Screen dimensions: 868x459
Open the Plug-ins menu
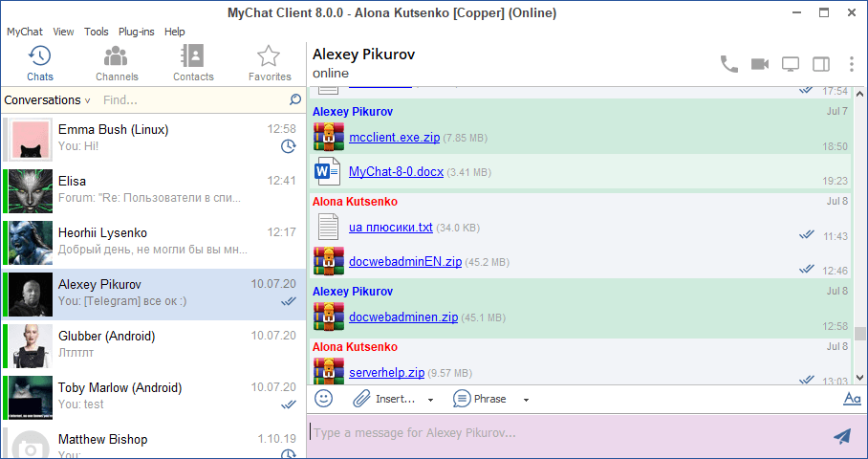pos(138,32)
